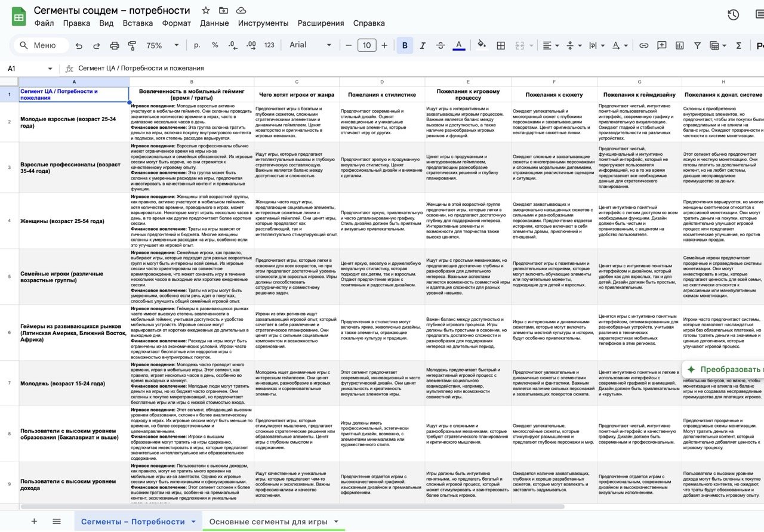Screen dimensions: 764x532
Task: Open the 123 number format menu
Action: pos(269,45)
